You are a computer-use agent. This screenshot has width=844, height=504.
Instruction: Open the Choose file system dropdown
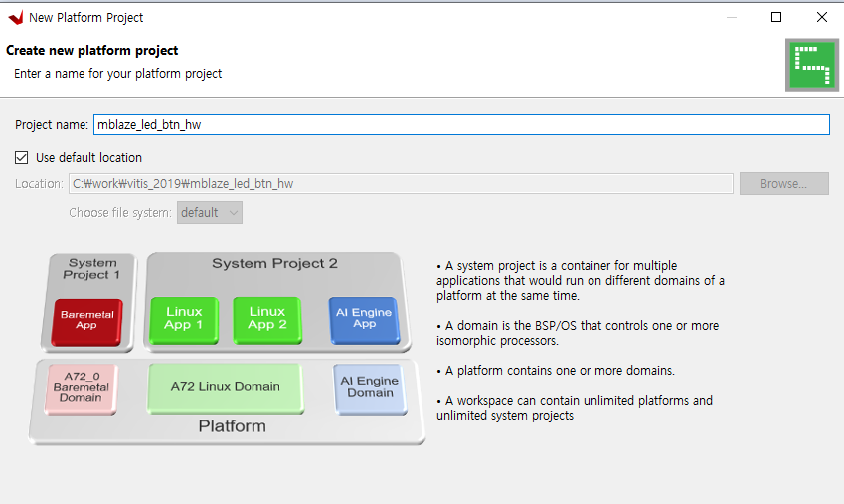point(210,212)
